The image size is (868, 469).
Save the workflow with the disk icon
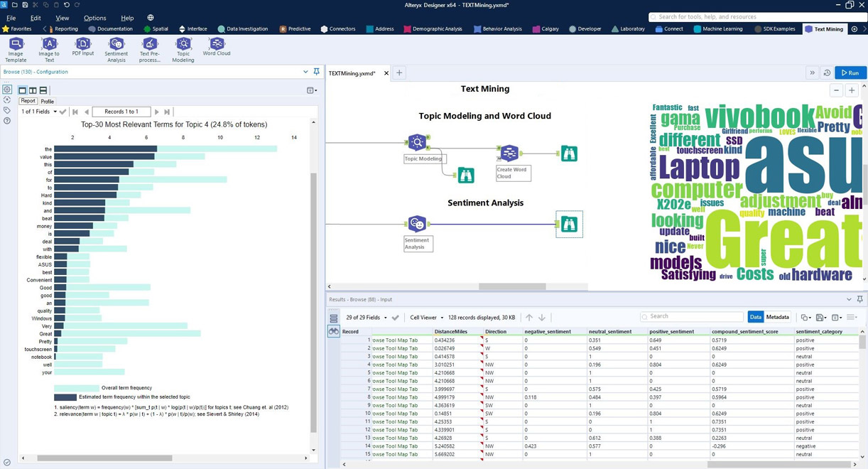tap(25, 5)
